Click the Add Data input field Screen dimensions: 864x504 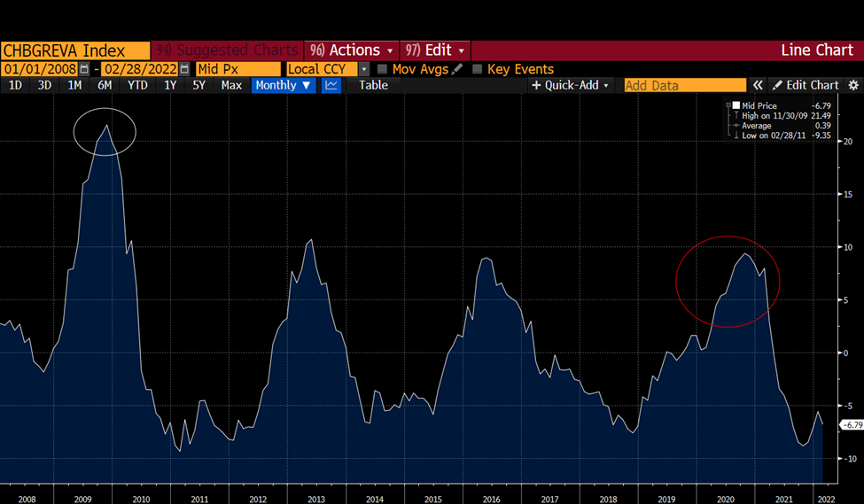685,85
